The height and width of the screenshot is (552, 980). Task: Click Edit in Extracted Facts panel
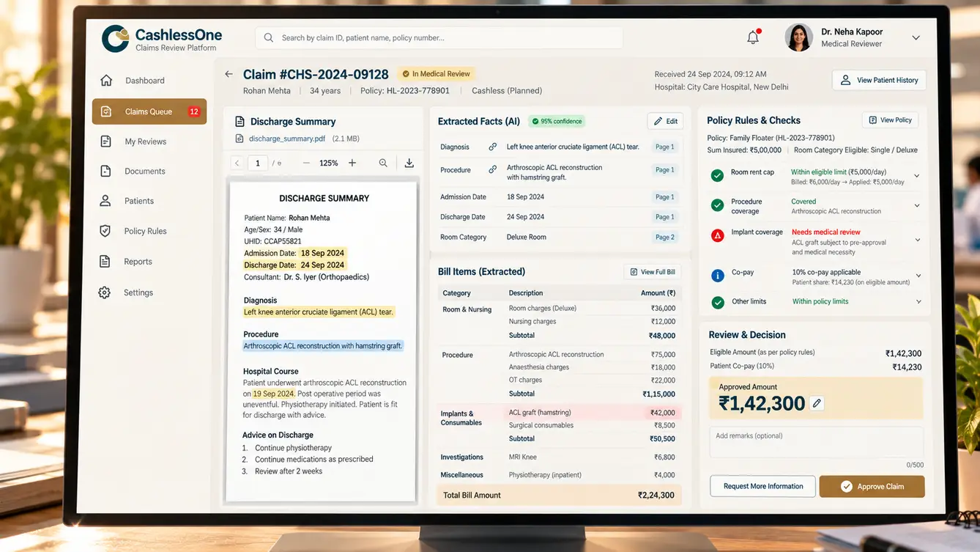[665, 121]
